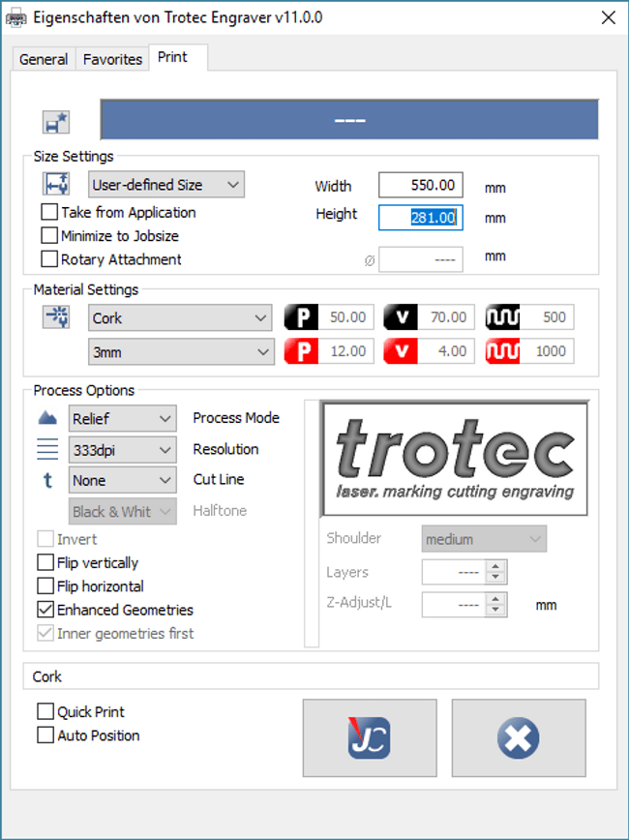Switch to the General tab

[x=44, y=59]
